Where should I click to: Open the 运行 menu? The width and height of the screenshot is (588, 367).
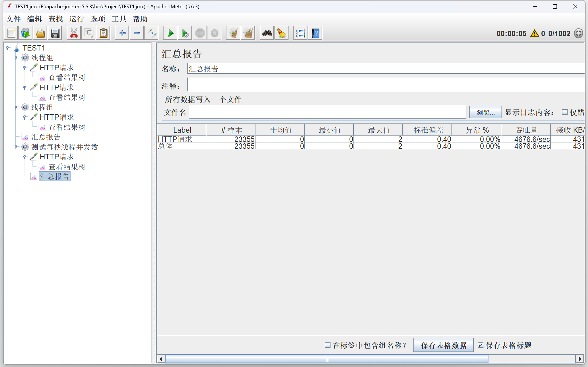77,19
